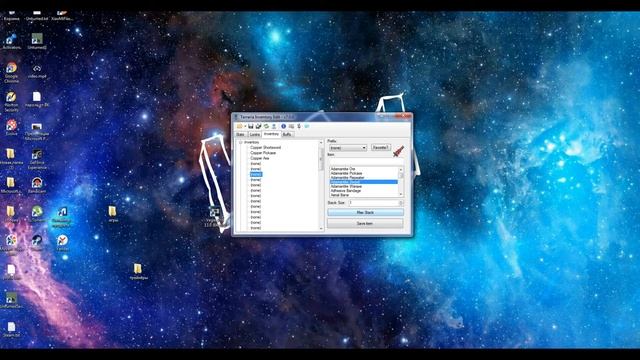The width and height of the screenshot is (640, 360).
Task: Click the highlighted (none) inventory slot
Action: [256, 174]
